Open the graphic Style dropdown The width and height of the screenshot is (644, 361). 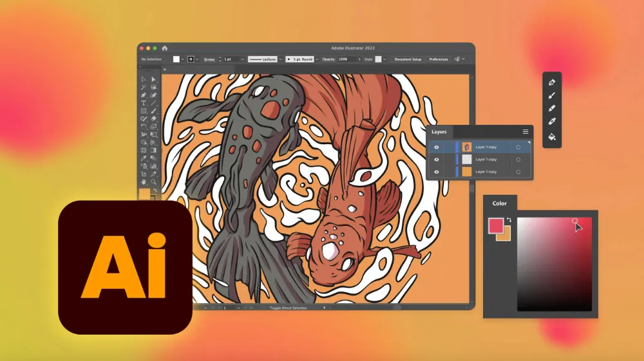(x=385, y=59)
